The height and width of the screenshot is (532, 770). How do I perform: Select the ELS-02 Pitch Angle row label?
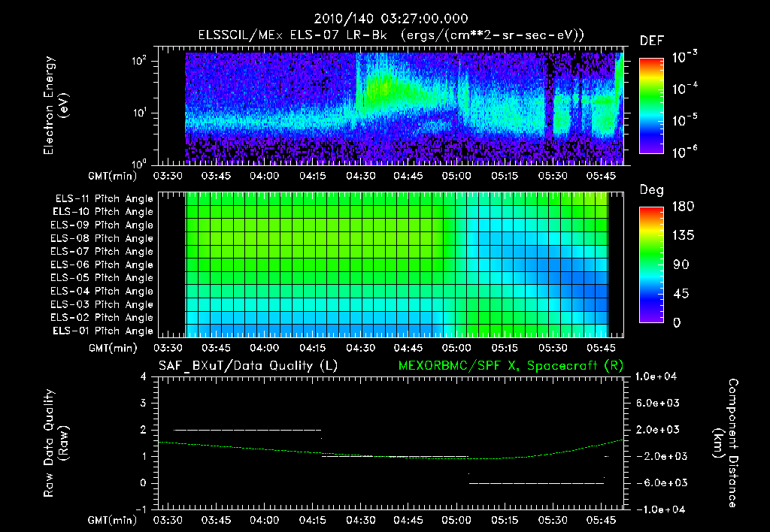click(102, 318)
